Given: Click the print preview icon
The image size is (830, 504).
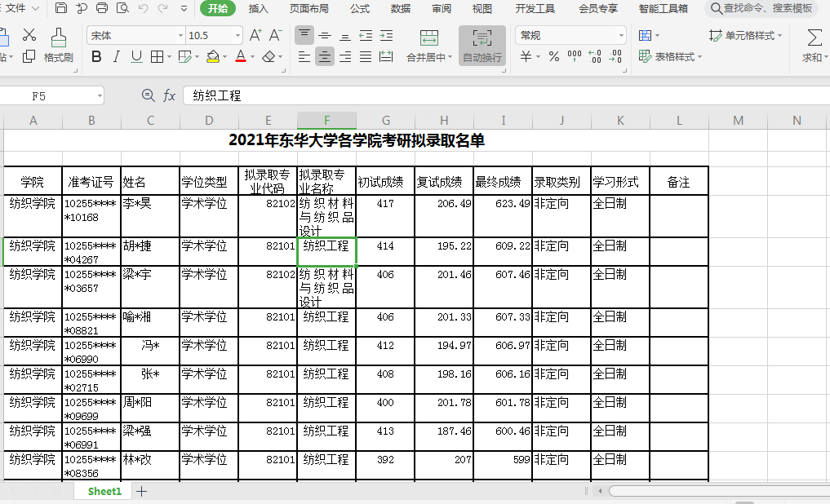Looking at the screenshot, I should [x=122, y=7].
